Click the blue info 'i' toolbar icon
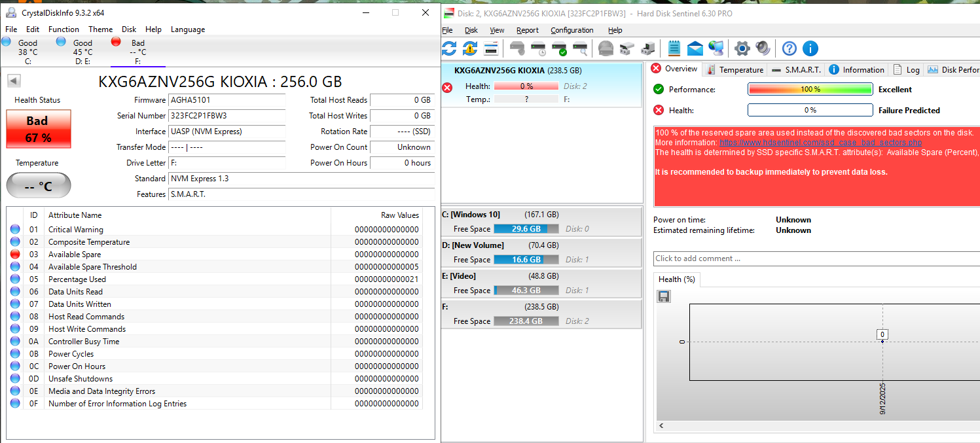Image resolution: width=980 pixels, height=443 pixels. point(810,48)
